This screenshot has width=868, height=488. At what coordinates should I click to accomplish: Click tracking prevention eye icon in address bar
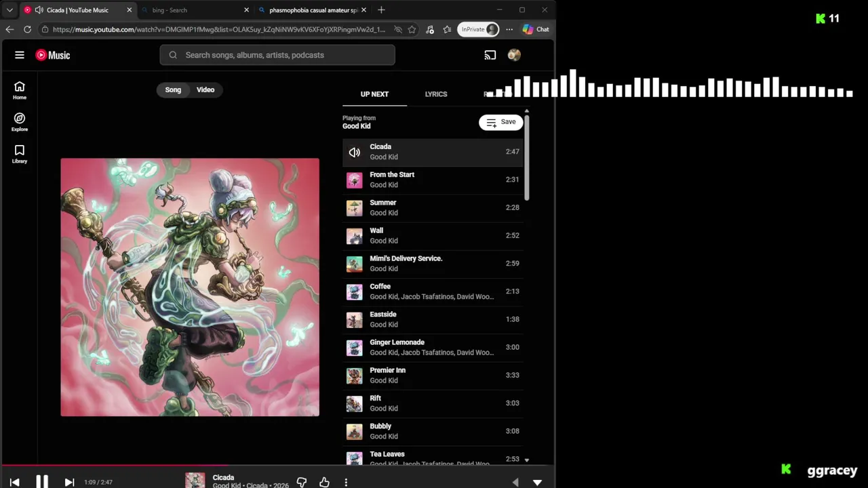point(398,29)
